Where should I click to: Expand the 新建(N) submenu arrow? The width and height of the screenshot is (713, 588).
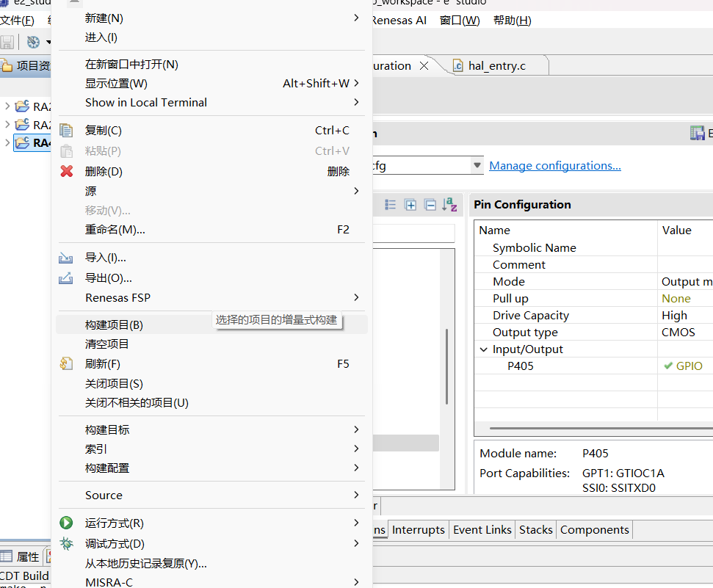point(357,18)
